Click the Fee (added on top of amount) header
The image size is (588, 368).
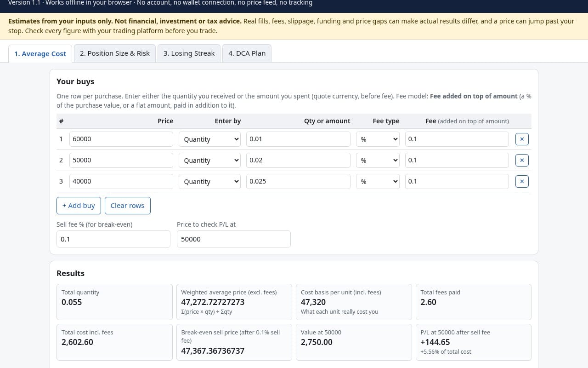467,121
